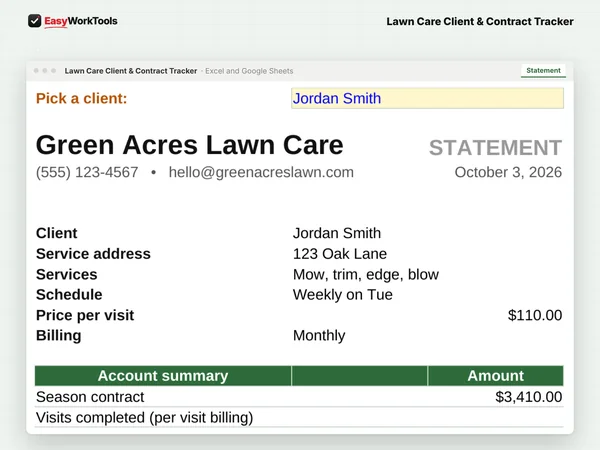Click the client value Jordan Smith below heading

tap(337, 233)
